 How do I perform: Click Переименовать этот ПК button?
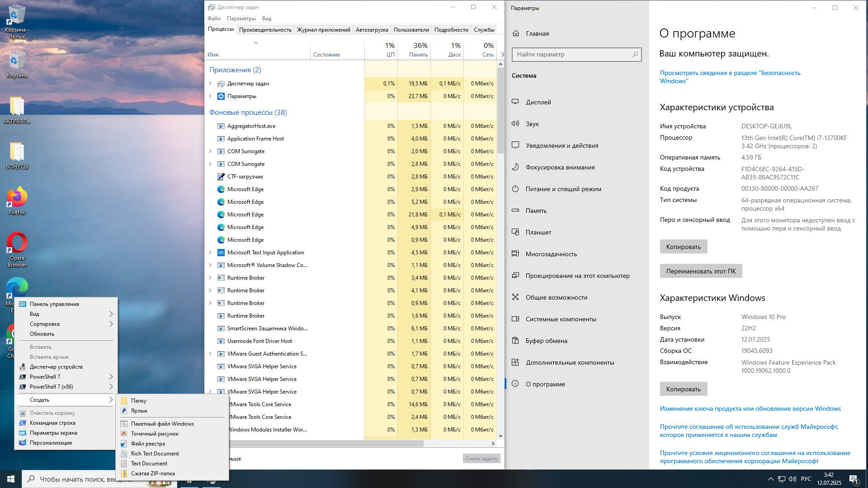(x=701, y=271)
